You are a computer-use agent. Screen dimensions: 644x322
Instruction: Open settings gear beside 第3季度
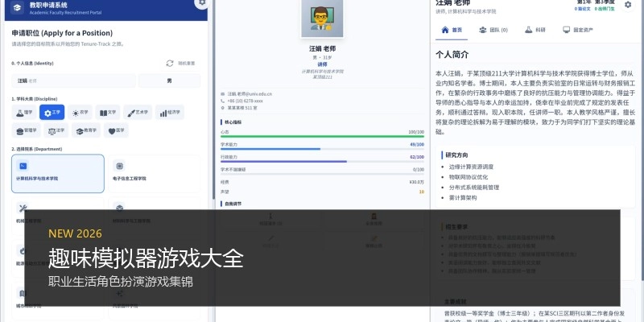click(x=628, y=5)
